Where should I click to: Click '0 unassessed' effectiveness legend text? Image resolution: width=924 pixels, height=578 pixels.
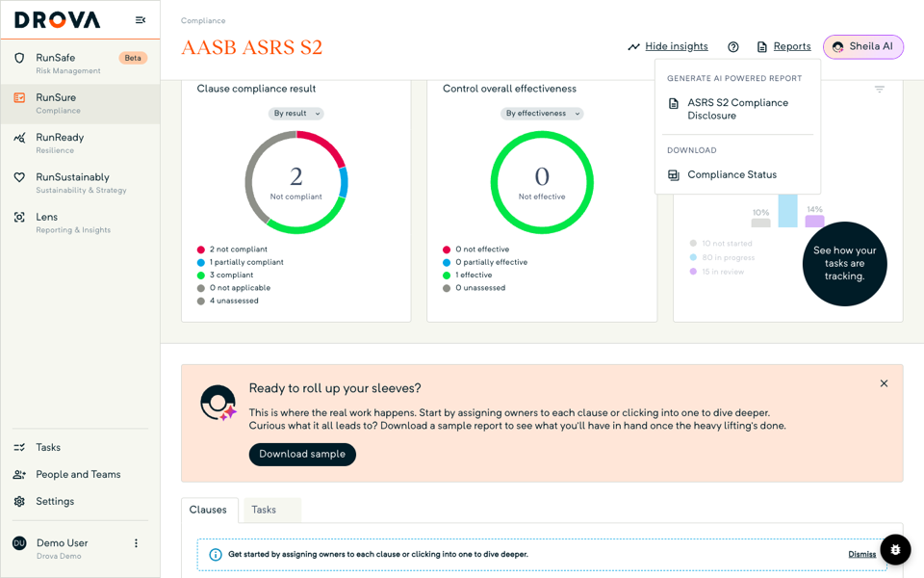click(480, 288)
